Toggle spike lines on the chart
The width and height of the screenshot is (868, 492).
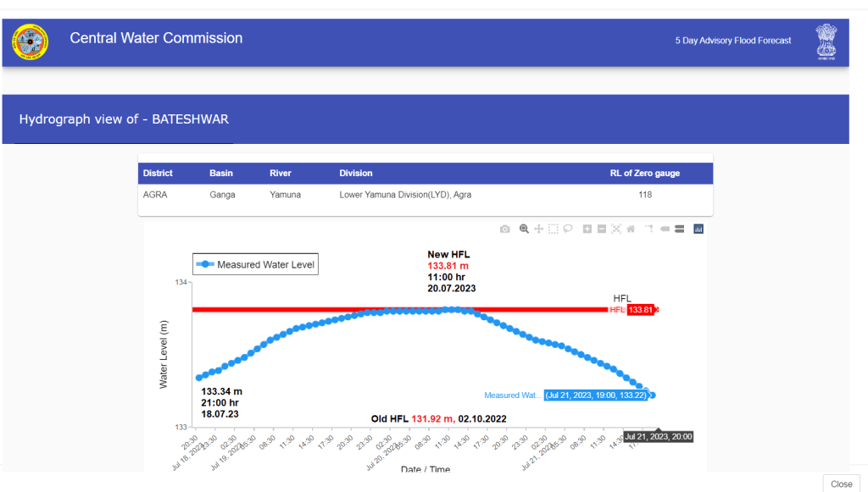pyautogui.click(x=649, y=229)
